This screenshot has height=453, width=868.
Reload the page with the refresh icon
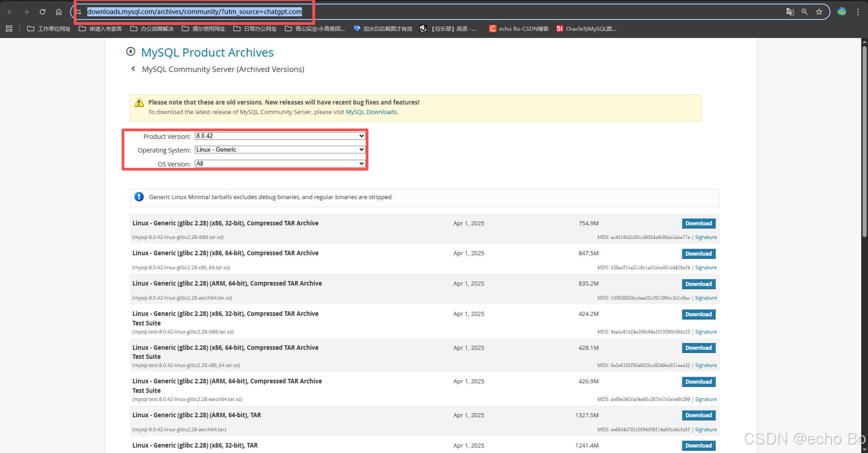[42, 12]
